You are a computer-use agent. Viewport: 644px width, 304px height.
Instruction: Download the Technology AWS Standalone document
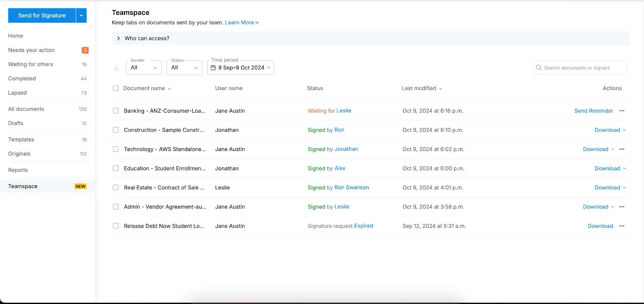pos(596,149)
